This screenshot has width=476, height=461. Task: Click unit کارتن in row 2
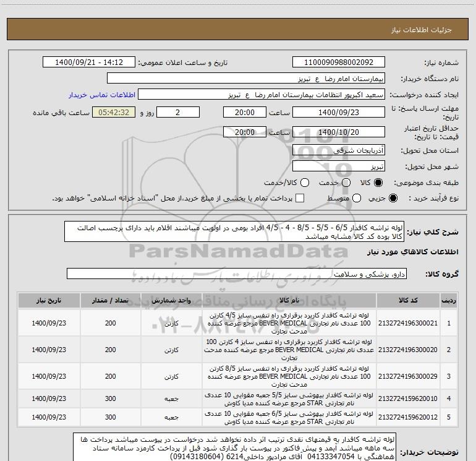click(171, 350)
